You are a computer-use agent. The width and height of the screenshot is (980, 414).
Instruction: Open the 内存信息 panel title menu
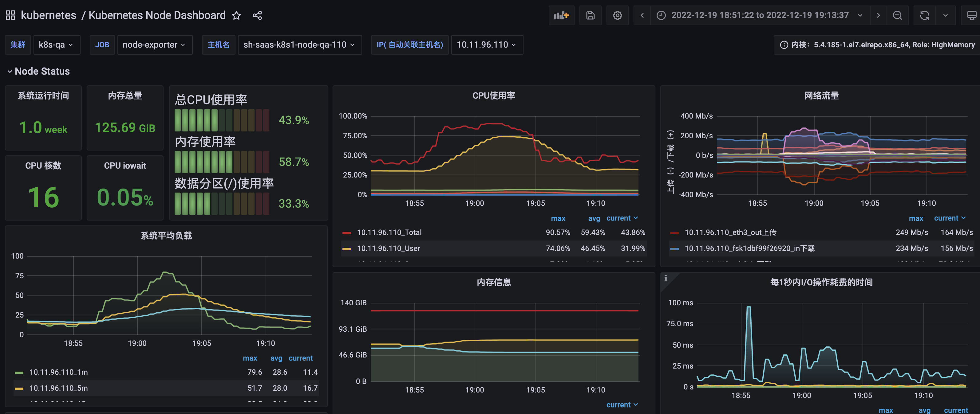(493, 282)
